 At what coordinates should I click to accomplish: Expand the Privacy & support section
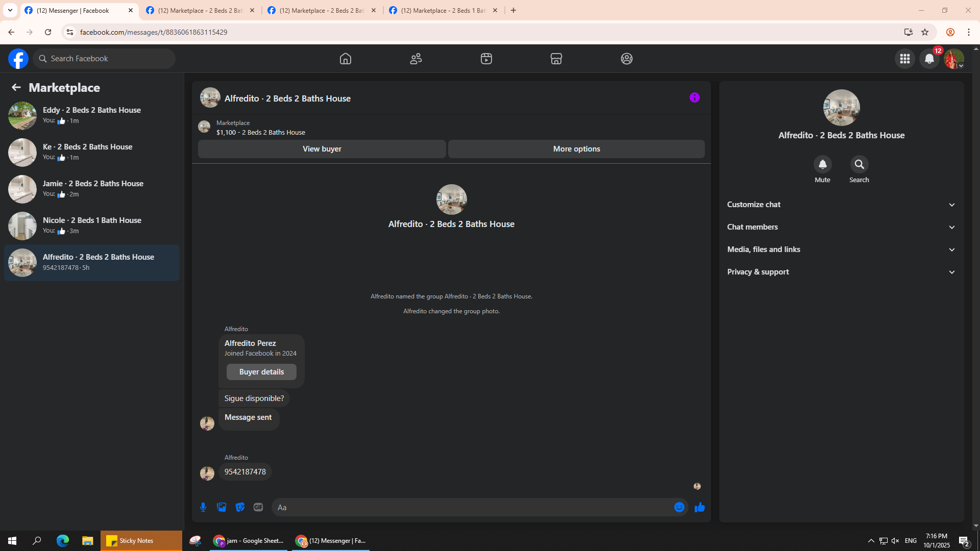coord(841,272)
